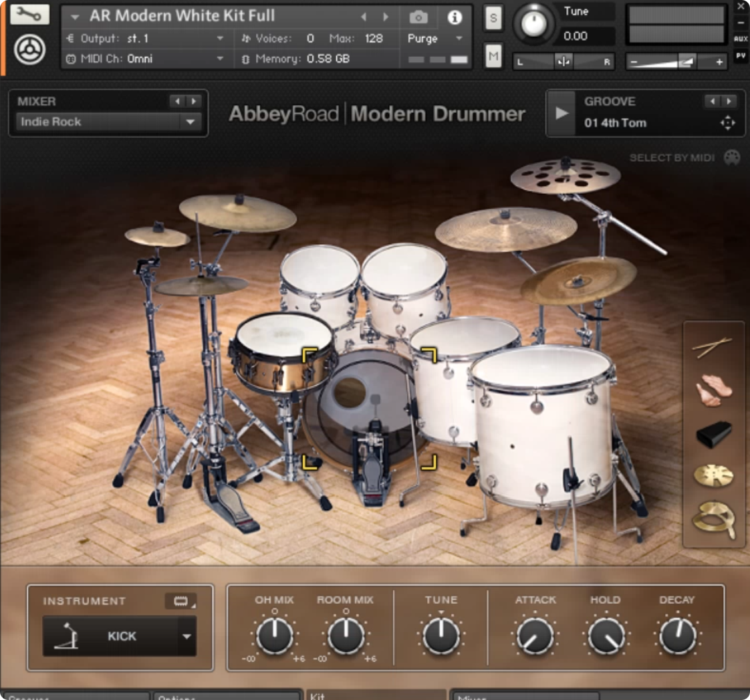Select the right rack tom
The width and height of the screenshot is (750, 700).
click(x=406, y=287)
